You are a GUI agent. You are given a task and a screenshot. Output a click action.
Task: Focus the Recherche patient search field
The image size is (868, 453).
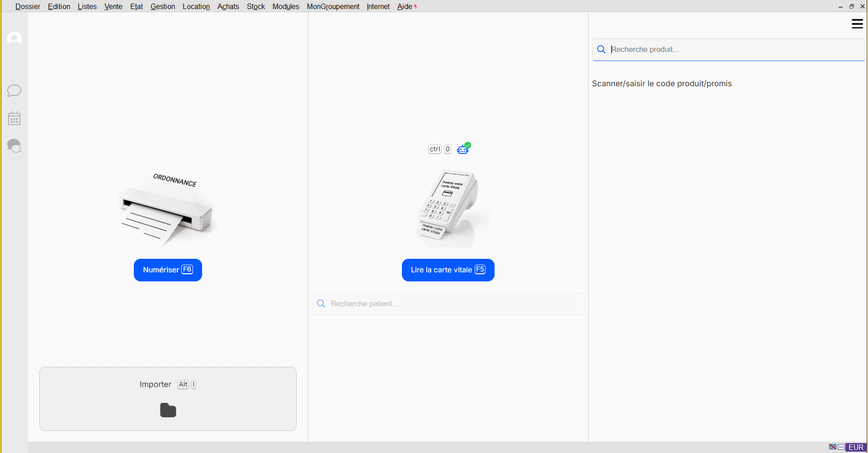tap(448, 304)
